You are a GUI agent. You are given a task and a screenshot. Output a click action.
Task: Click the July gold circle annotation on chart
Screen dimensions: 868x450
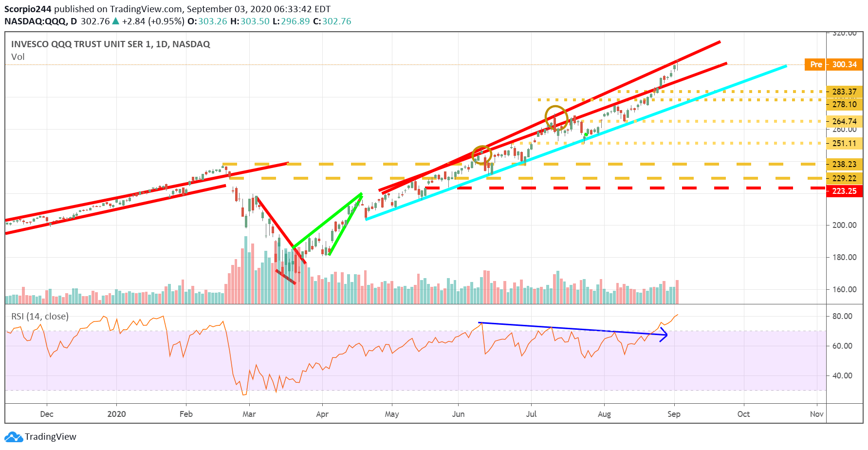coord(556,118)
